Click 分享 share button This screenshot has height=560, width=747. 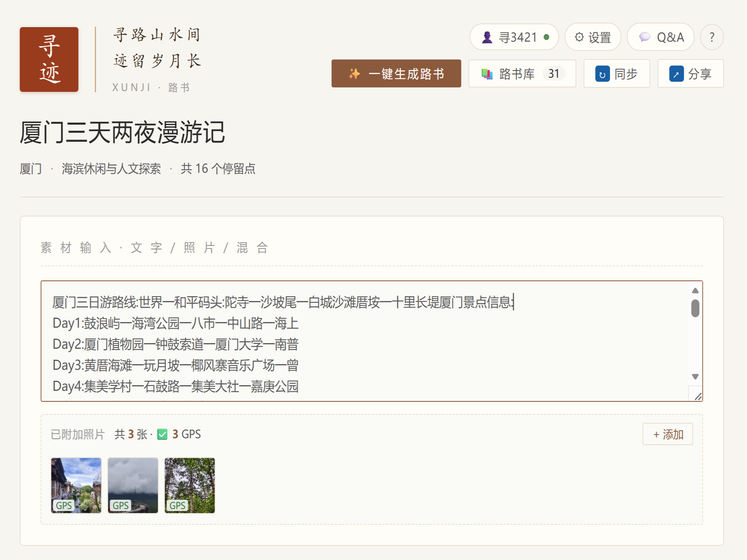coord(690,74)
